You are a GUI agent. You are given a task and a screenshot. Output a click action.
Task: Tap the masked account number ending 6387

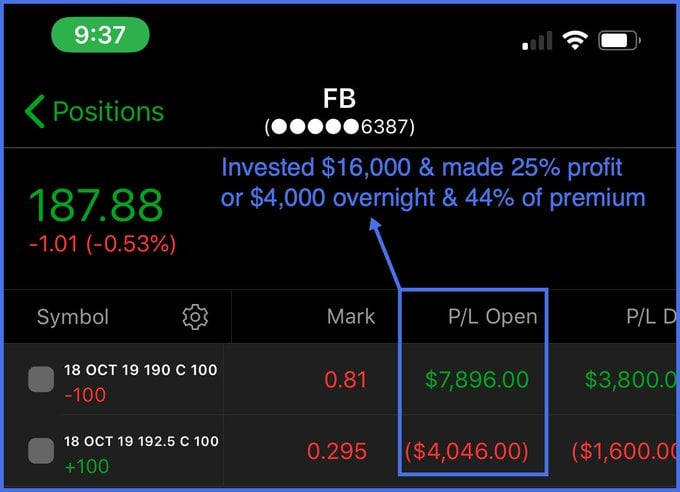pyautogui.click(x=340, y=127)
